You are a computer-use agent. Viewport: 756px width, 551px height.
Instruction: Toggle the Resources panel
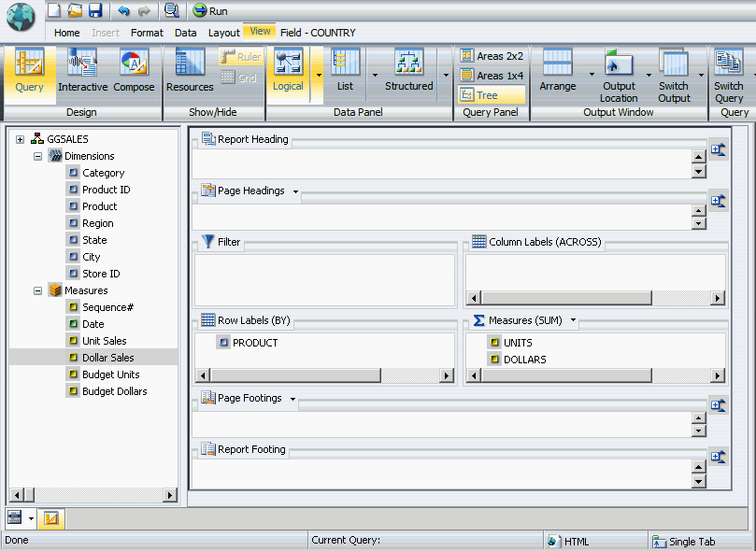pyautogui.click(x=190, y=70)
